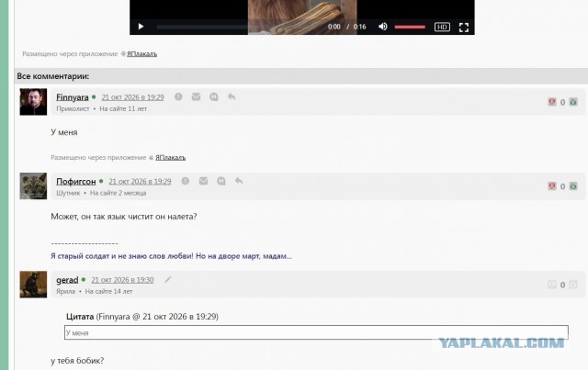588x370 pixels.
Task: Open gerad's comment timestamp link
Action: tap(122, 280)
